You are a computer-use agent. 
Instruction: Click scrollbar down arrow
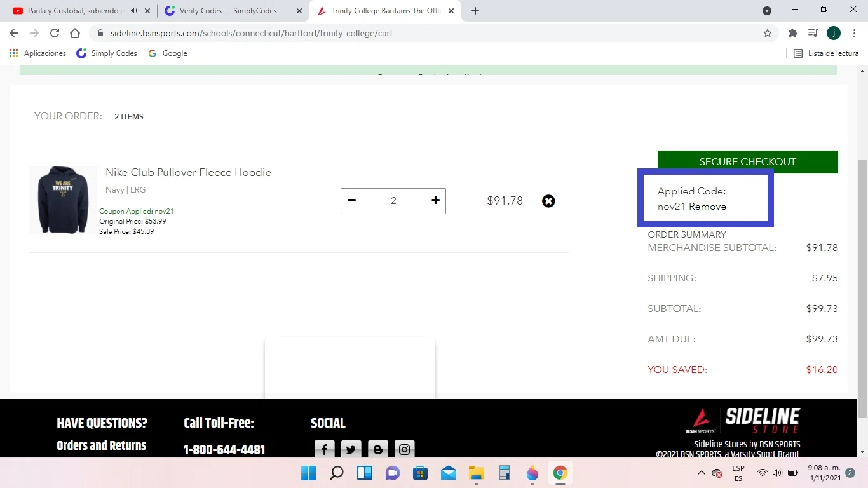pyautogui.click(x=862, y=452)
